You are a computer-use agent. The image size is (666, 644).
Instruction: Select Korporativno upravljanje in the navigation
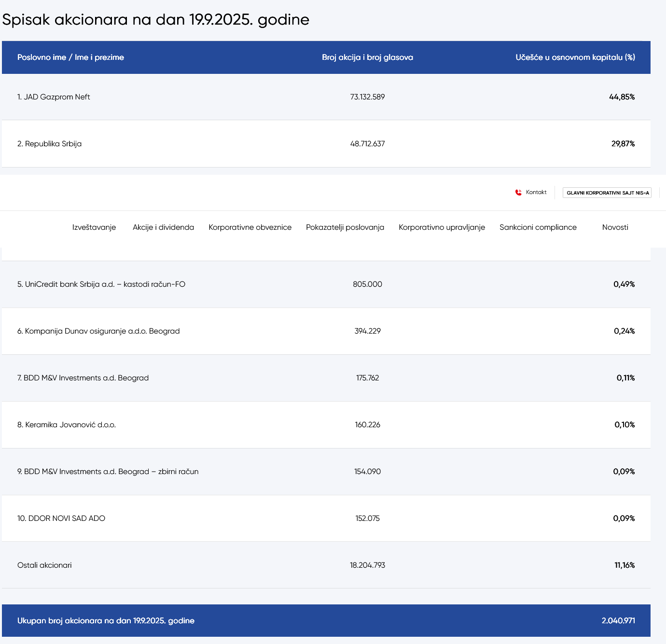click(x=442, y=227)
